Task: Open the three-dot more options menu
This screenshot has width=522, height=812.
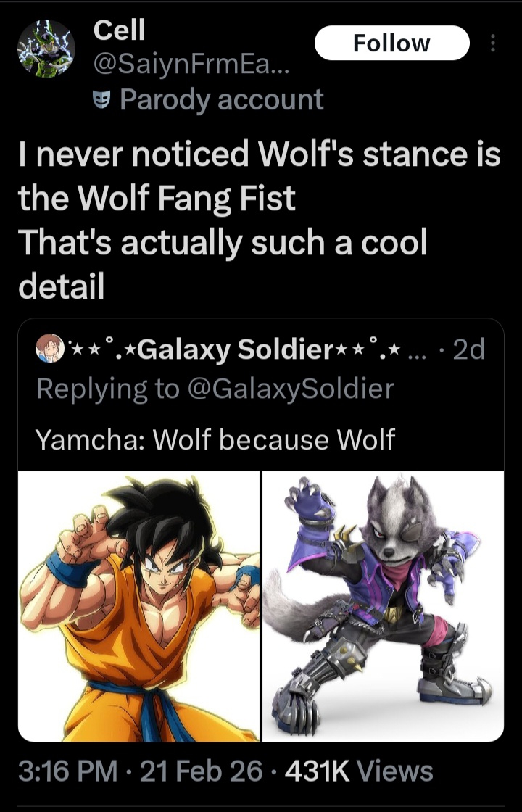Action: coord(494,44)
